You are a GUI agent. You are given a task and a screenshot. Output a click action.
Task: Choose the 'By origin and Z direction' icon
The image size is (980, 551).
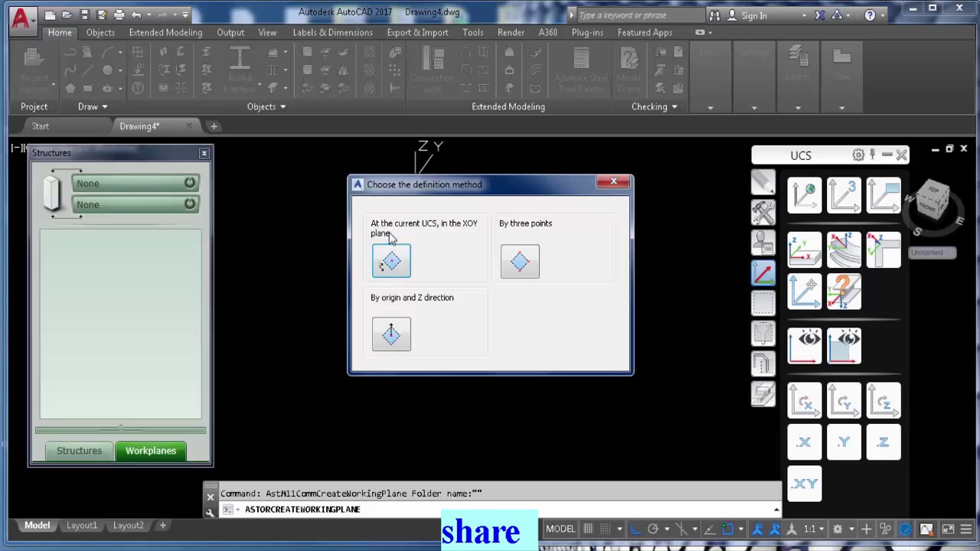tap(391, 334)
